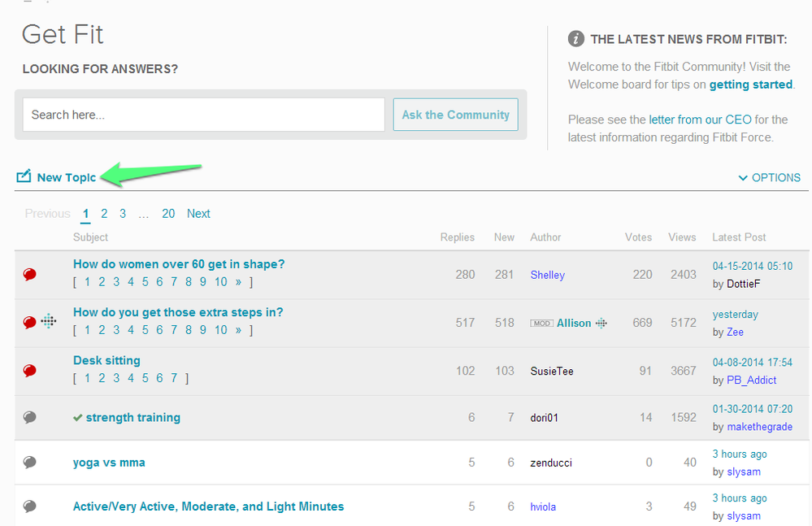Jump to page 20 in pagination

click(x=168, y=213)
